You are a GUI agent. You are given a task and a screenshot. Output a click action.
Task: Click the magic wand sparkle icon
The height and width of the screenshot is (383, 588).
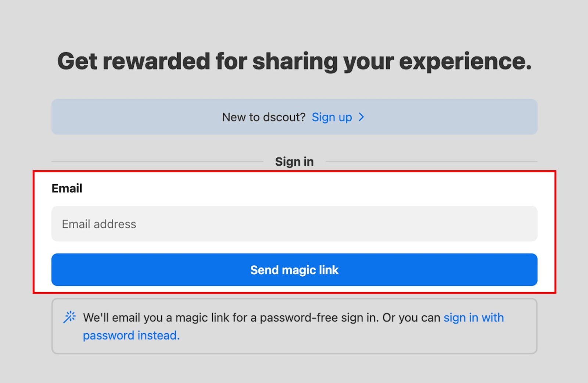point(69,317)
